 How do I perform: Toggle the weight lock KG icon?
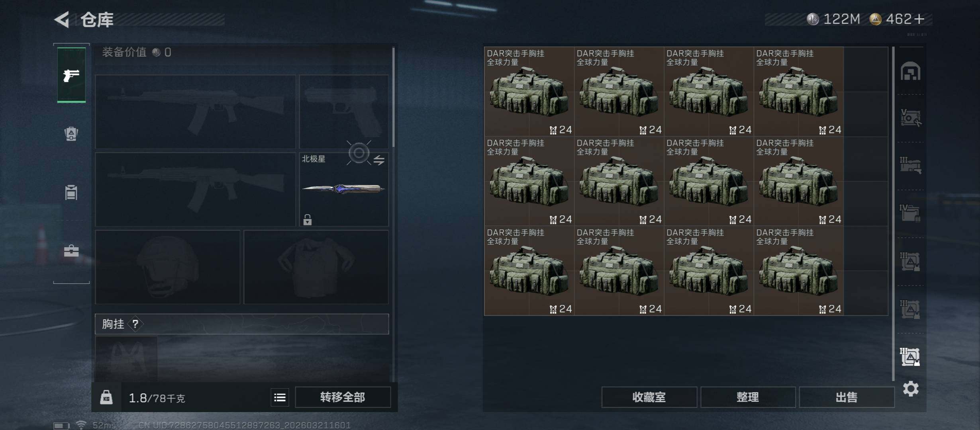point(106,397)
